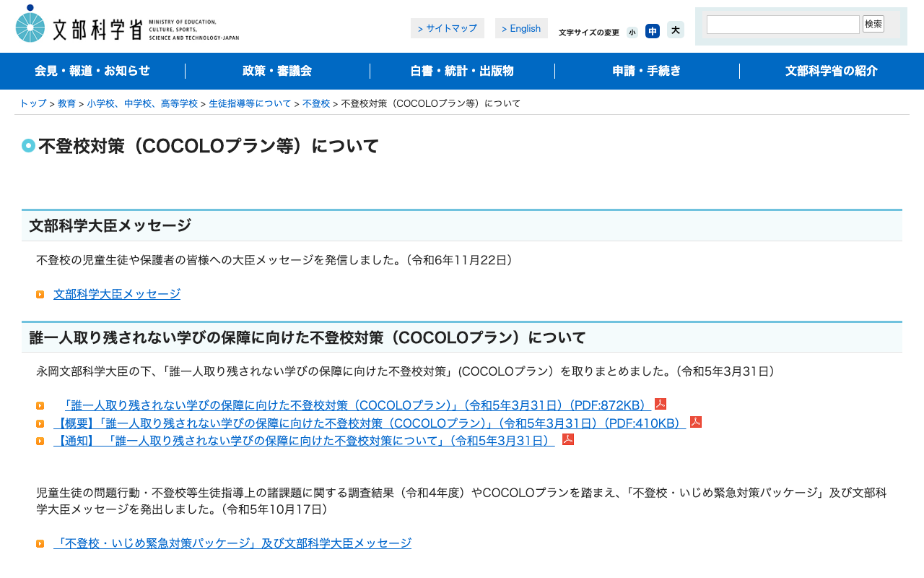Image resolution: width=924 pixels, height=578 pixels.
Task: Click orange bullet beside 【通知】 link
Action: pos(40,441)
